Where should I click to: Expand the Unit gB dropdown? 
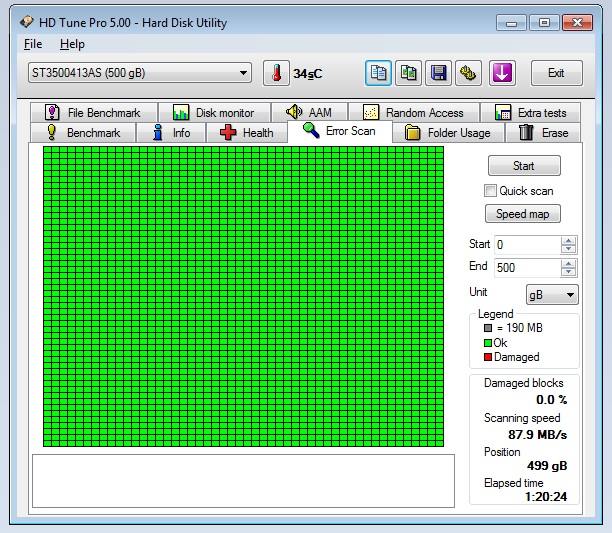pos(552,295)
